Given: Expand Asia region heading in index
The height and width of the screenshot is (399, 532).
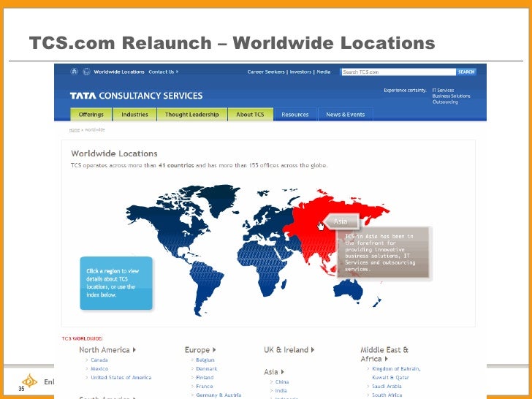Looking at the screenshot, I should [274, 372].
